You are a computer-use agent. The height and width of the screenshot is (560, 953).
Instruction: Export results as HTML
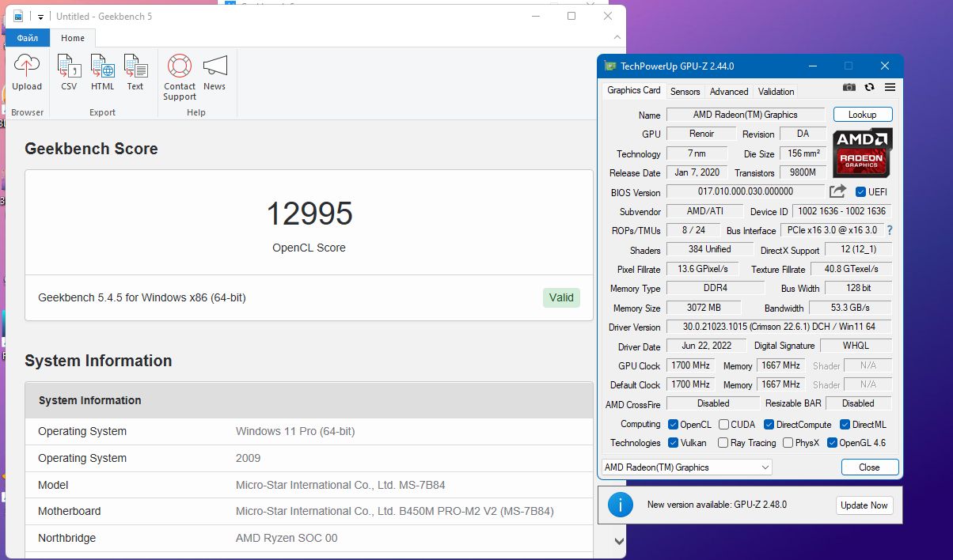point(102,66)
